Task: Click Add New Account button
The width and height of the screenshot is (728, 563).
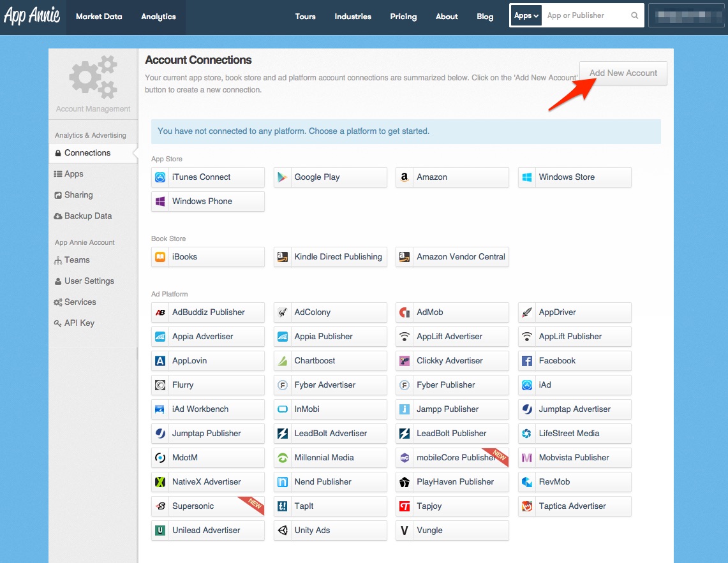Action: pos(623,73)
